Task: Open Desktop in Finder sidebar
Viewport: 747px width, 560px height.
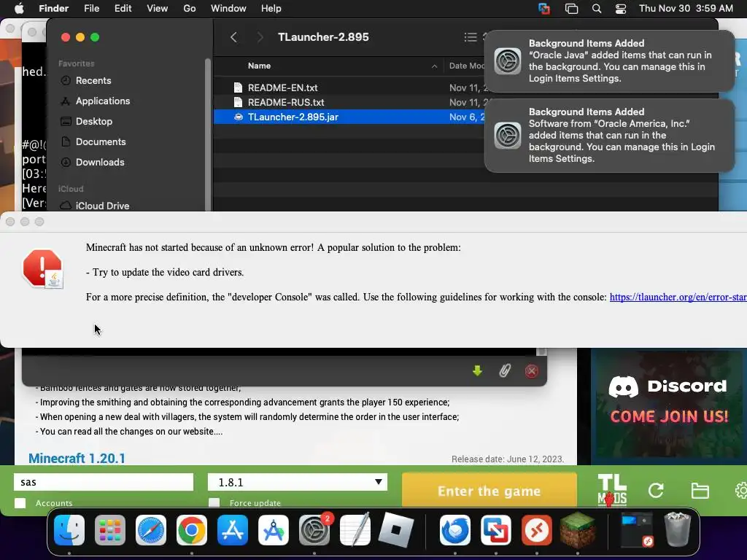Action: pos(94,122)
